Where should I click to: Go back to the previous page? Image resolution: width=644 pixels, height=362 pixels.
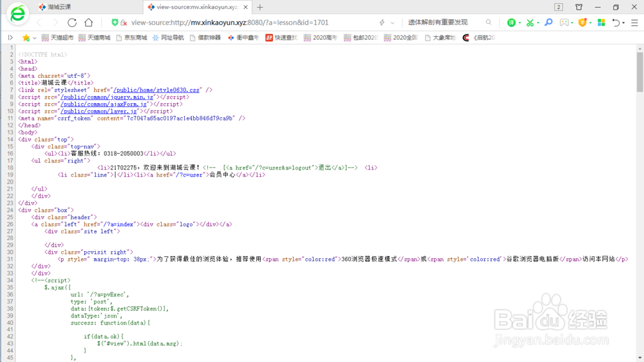point(39,23)
